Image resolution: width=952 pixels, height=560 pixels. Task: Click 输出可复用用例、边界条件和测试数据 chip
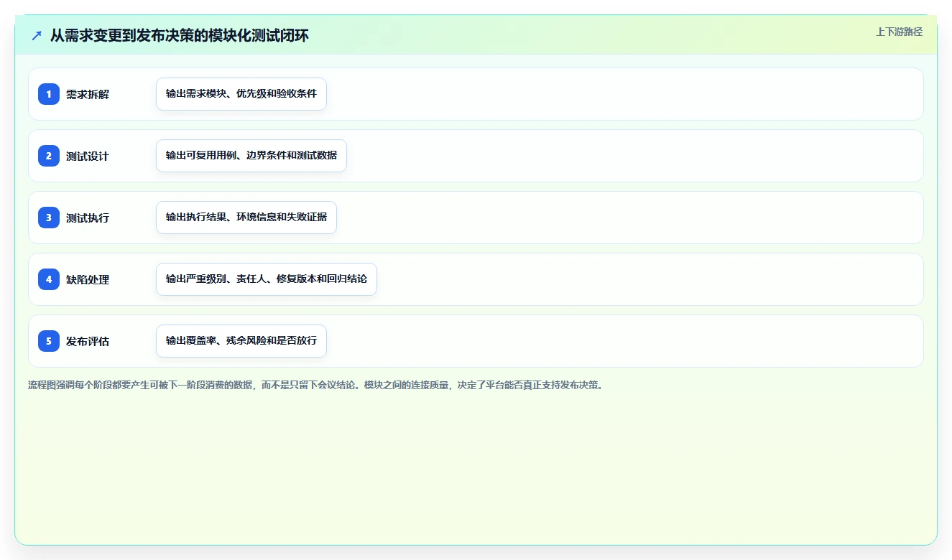pos(251,156)
